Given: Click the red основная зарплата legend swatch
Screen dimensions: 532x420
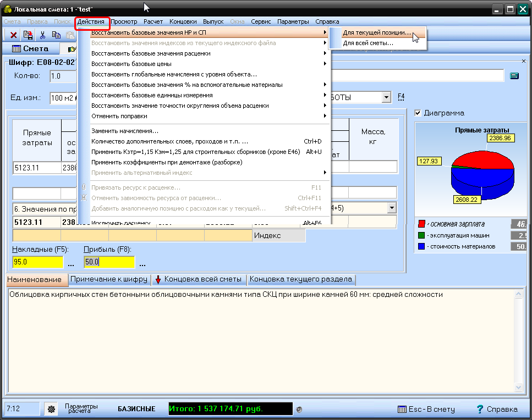Looking at the screenshot, I should [422, 224].
